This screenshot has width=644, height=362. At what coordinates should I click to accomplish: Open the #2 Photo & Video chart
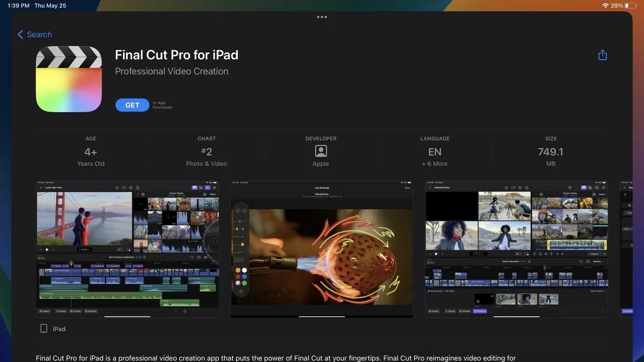coord(207,151)
